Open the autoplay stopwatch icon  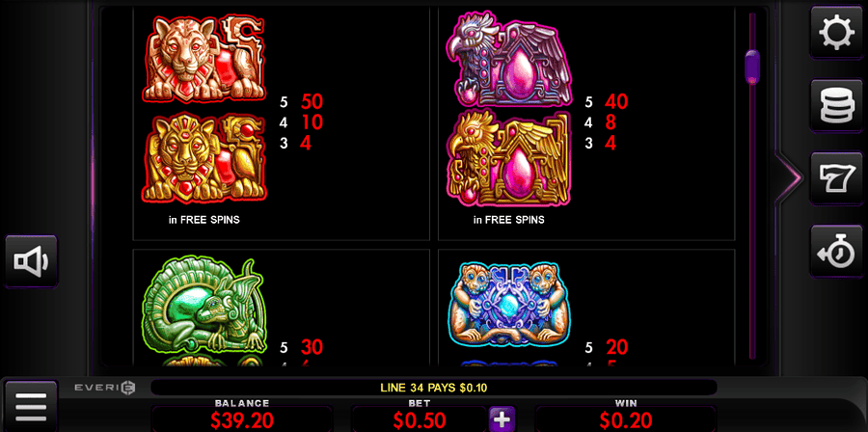point(836,251)
